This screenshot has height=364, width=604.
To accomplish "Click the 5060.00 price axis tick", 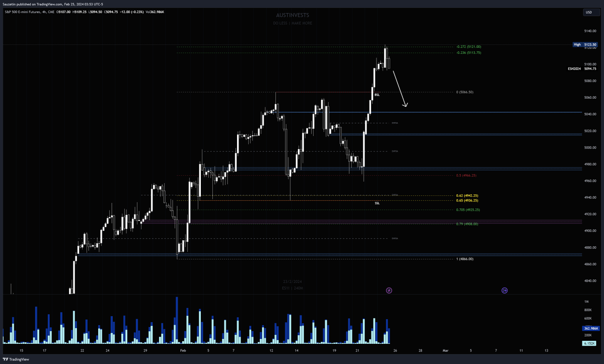I will 590,98.
